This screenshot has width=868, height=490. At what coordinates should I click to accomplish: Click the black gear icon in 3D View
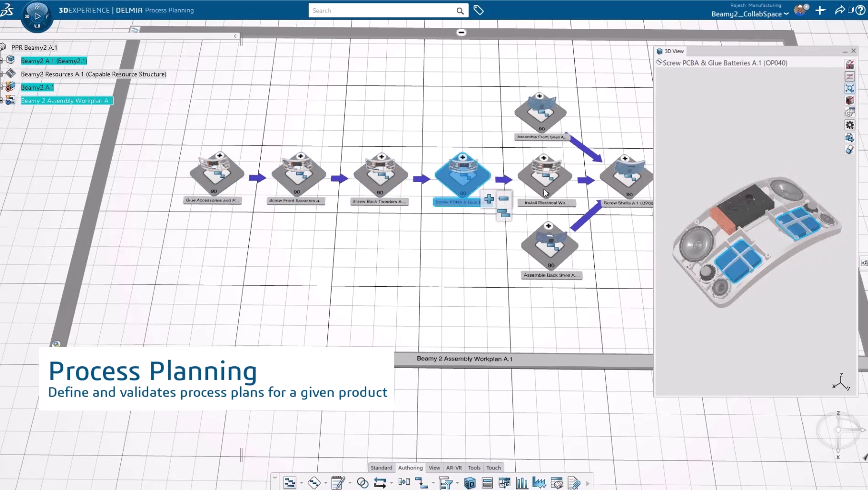coord(849,125)
